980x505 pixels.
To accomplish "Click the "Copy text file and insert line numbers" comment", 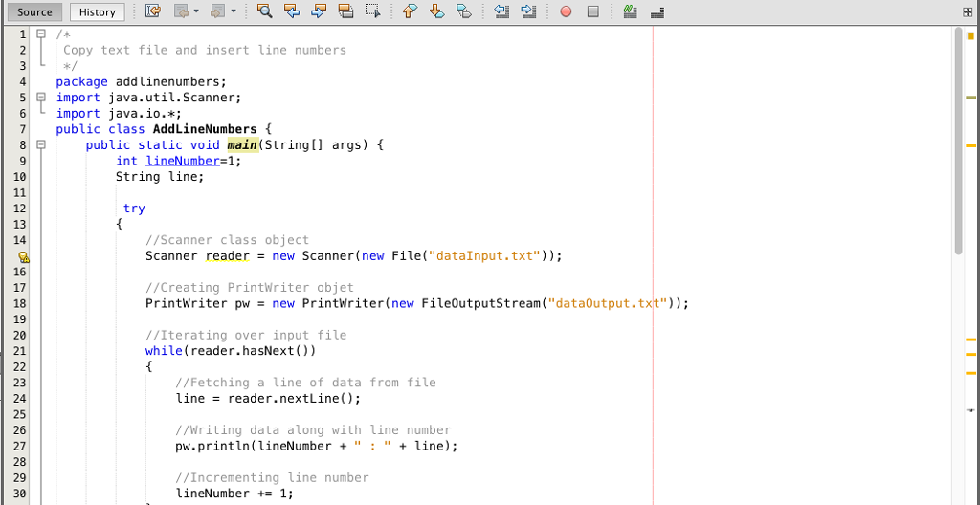I will click(205, 50).
